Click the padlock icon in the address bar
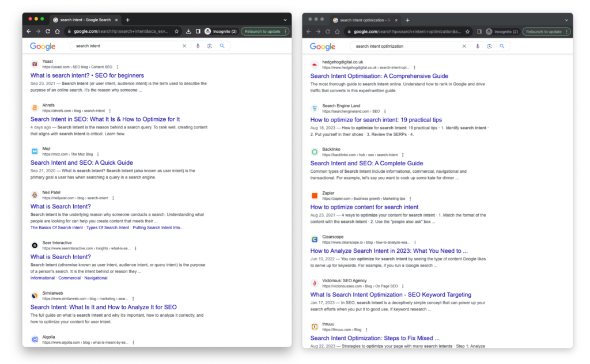Viewport: 590px width, 364px height. (69, 31)
